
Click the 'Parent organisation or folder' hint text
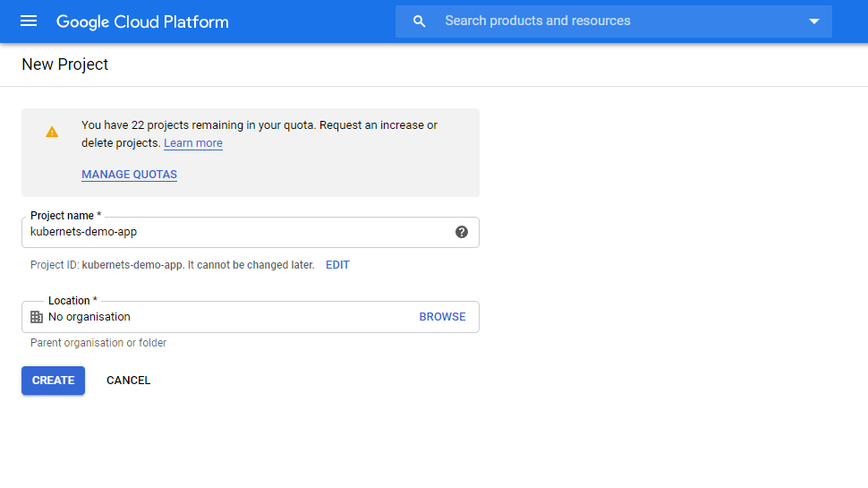pyautogui.click(x=98, y=343)
